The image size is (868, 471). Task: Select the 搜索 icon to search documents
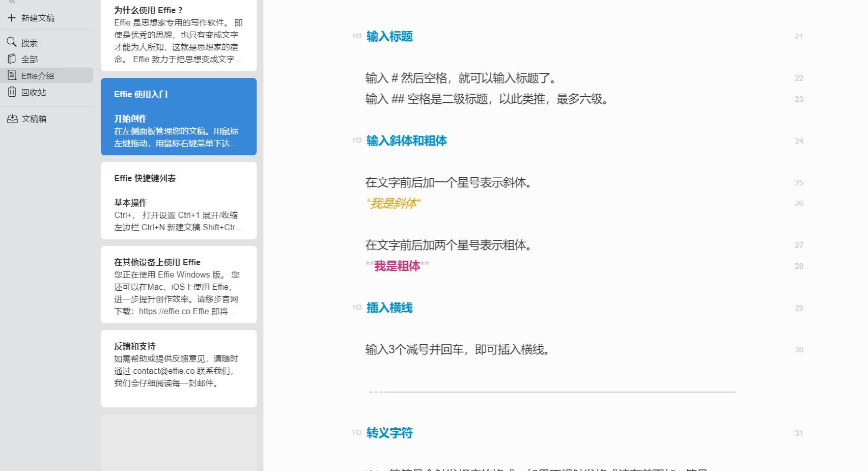point(12,42)
